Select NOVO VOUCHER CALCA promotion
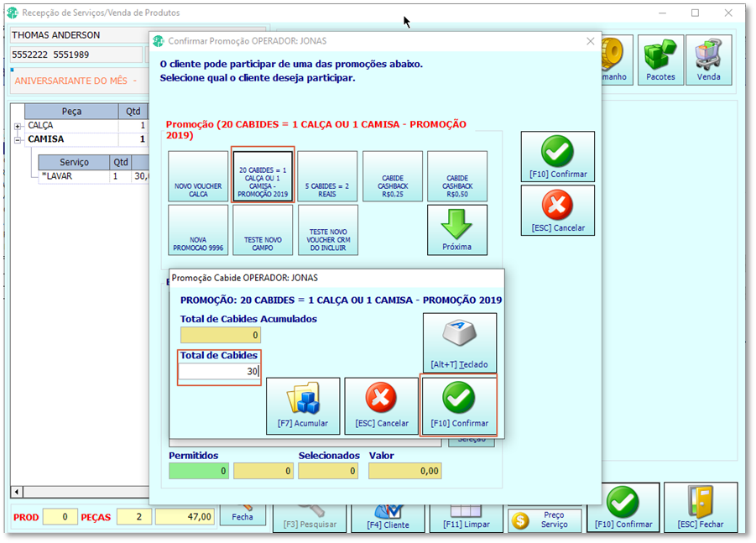The width and height of the screenshot is (756, 543). tap(198, 176)
